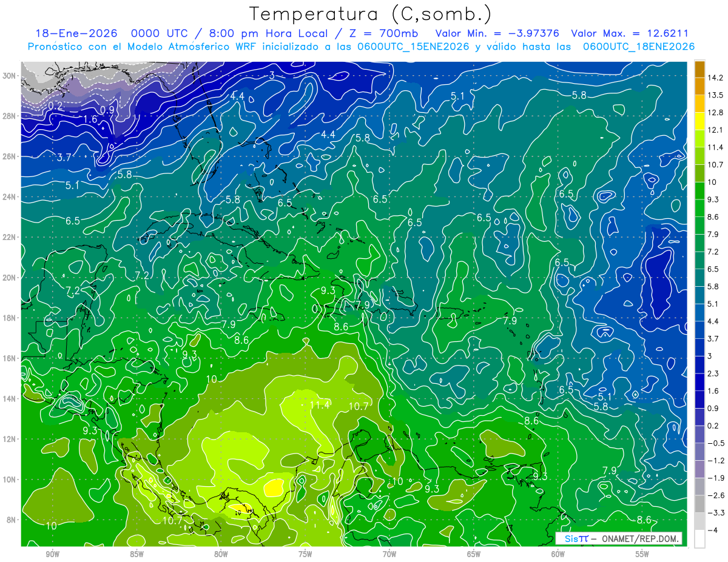Click the legend value -1.9
The width and height of the screenshot is (728, 562).
(716, 478)
